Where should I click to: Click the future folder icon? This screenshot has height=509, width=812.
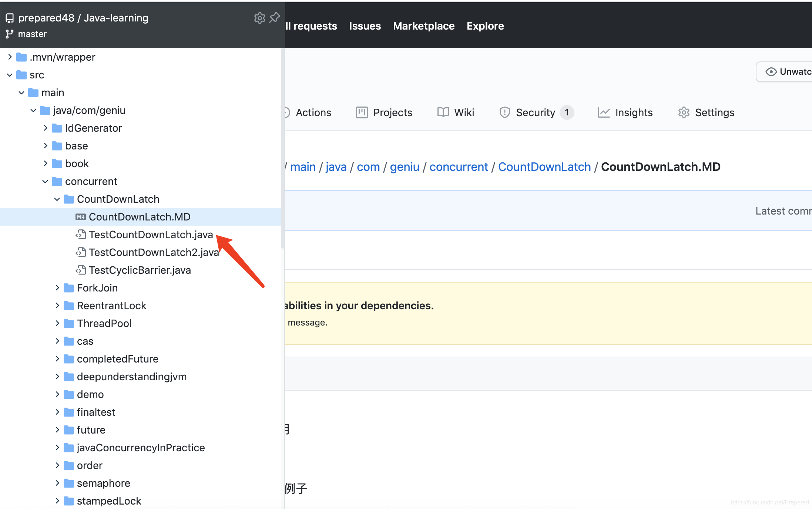(69, 430)
